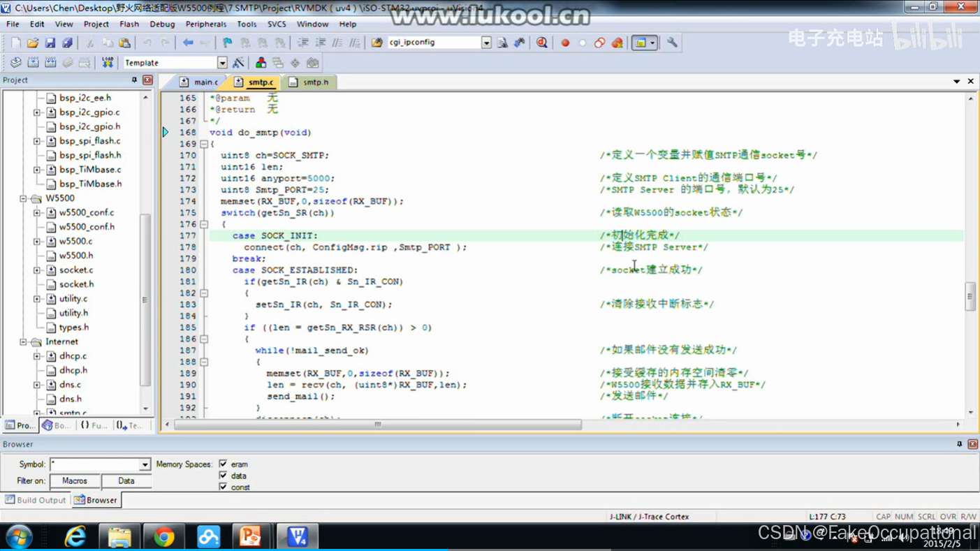Open the Peripherals menu
This screenshot has height=551, width=980.
tap(206, 24)
